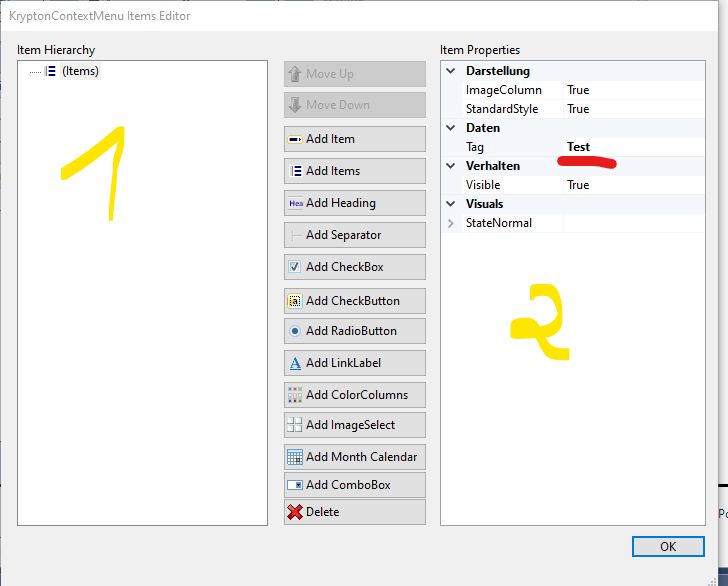Select the Tag property name
This screenshot has width=728, height=586.
[475, 147]
